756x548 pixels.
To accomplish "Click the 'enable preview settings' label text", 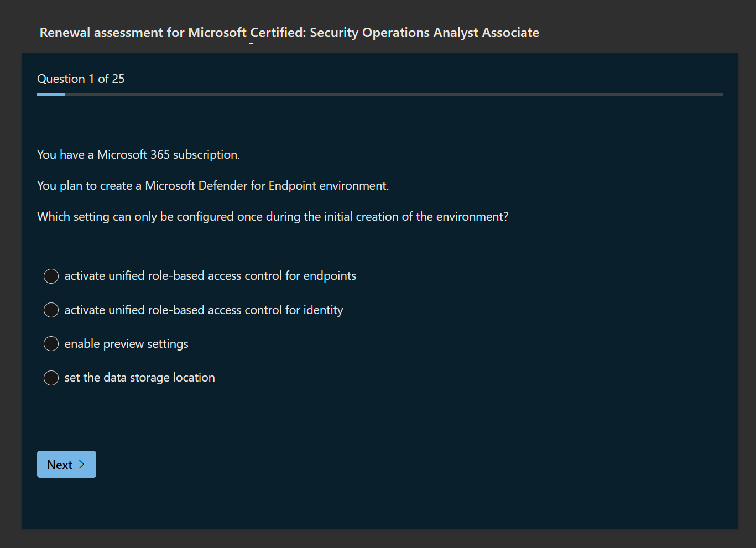I will (x=126, y=344).
